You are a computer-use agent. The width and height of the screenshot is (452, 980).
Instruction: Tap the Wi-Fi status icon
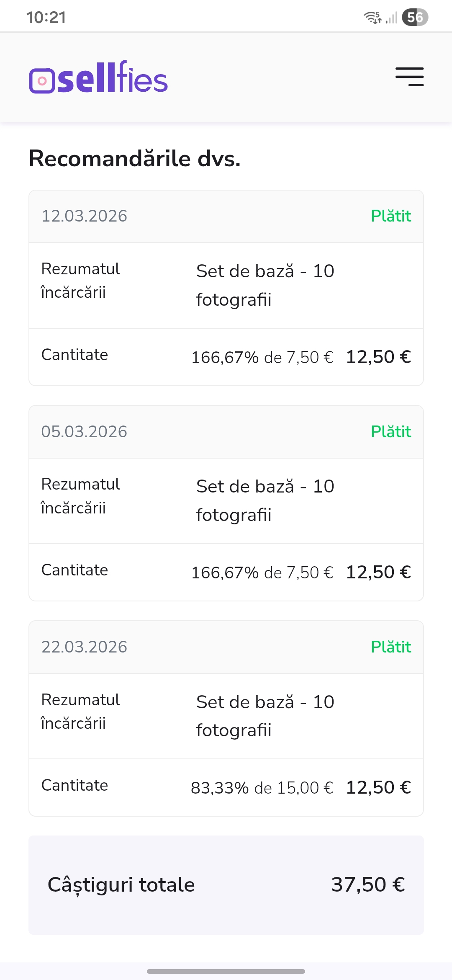(x=372, y=18)
